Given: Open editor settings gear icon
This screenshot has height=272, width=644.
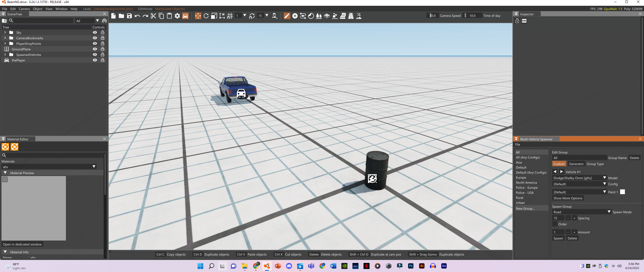Looking at the screenshot, I should click(x=177, y=16).
